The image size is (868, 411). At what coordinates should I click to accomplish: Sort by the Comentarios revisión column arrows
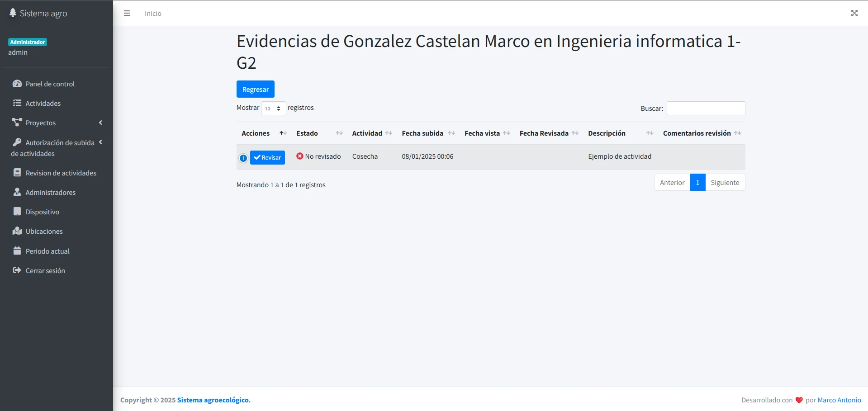[x=738, y=133]
